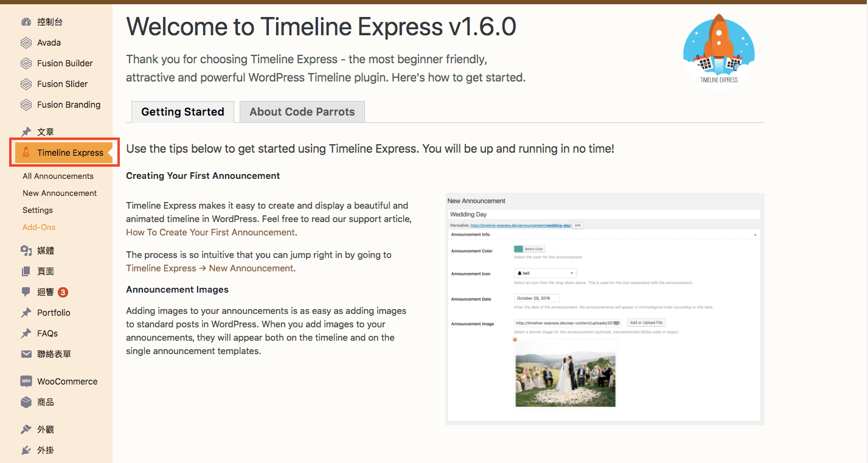Open the About Code Parrots tab

pyautogui.click(x=302, y=112)
